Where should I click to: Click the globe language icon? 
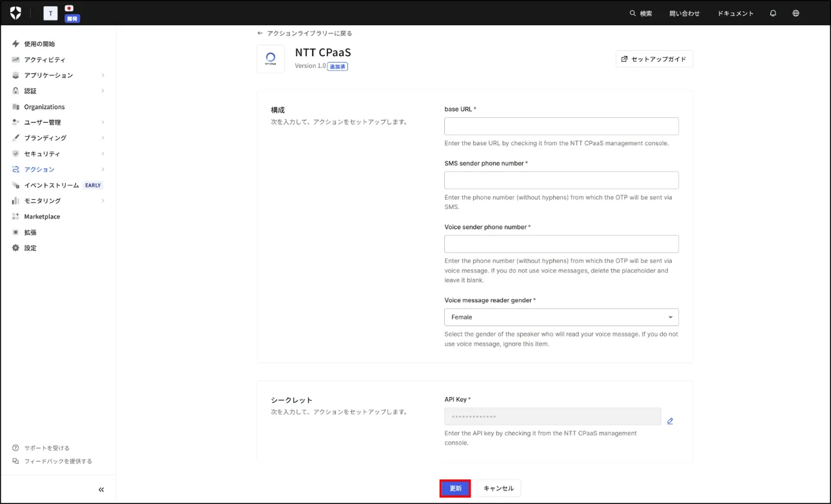tap(796, 13)
